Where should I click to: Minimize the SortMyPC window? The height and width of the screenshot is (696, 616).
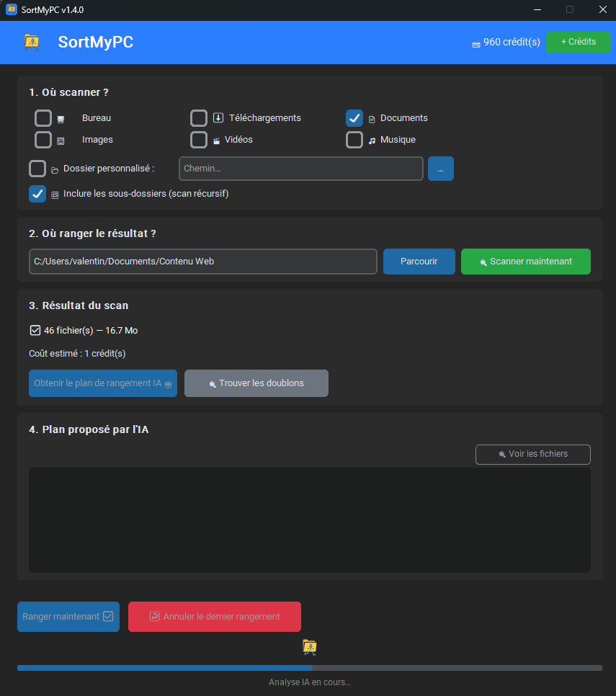tap(537, 10)
